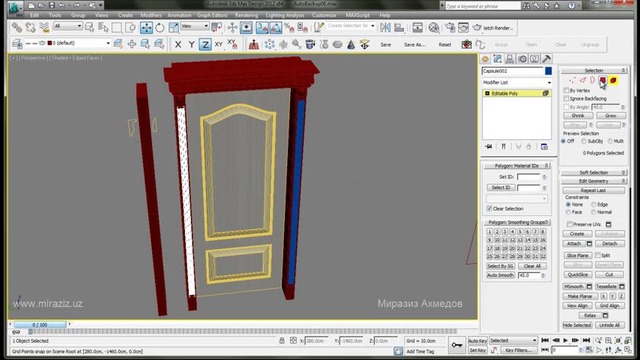Click the Bind to Space Warp icon
The width and height of the screenshot is (640, 360).
[x=44, y=27]
